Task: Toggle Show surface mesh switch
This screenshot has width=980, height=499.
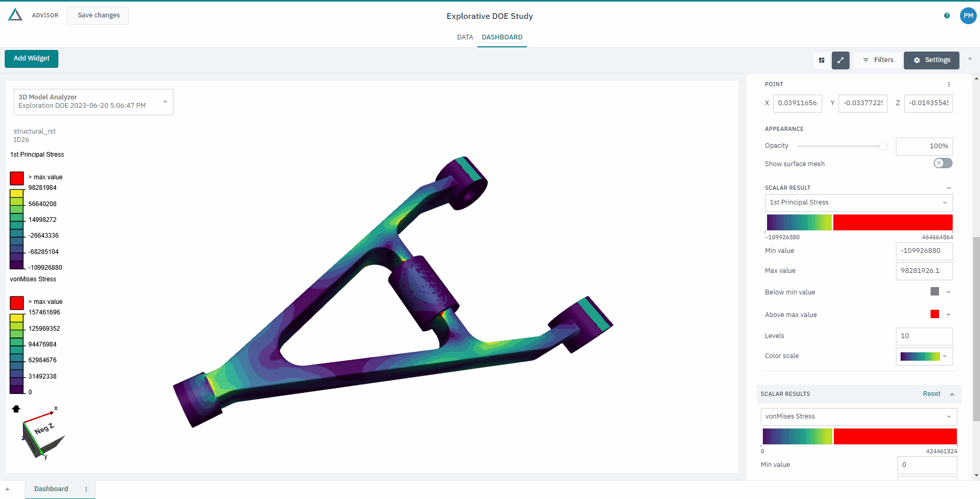Action: click(x=943, y=164)
